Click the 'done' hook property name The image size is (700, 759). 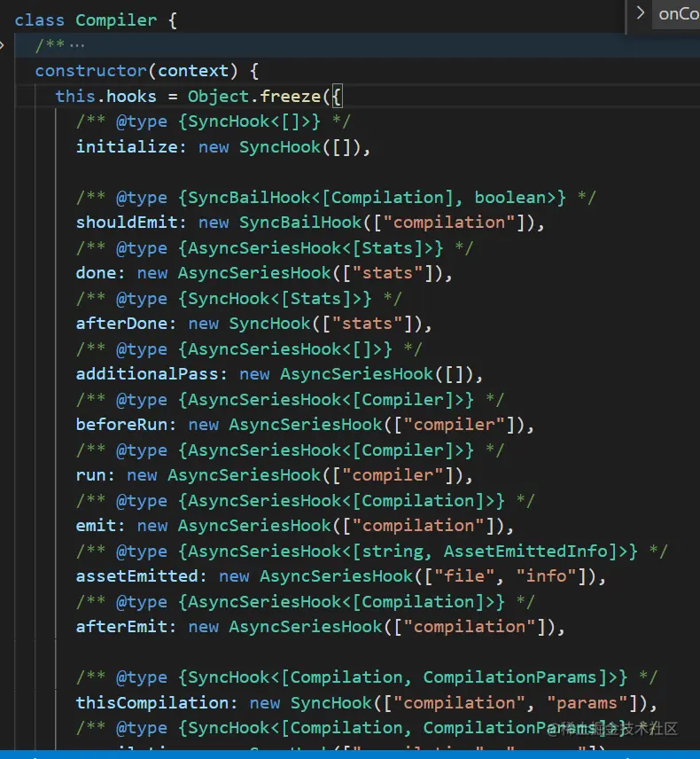[96, 273]
